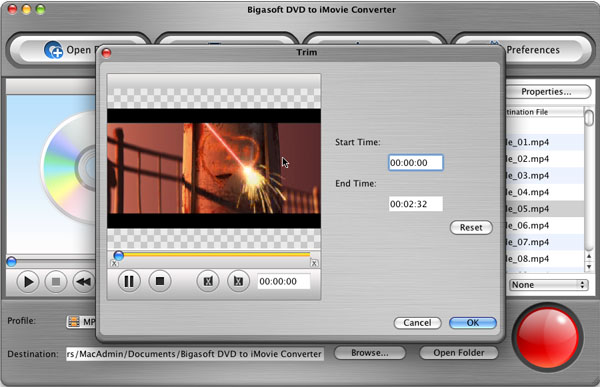This screenshot has height=387, width=600.
Task: Click the left trim marker under the timeline
Action: point(114,263)
